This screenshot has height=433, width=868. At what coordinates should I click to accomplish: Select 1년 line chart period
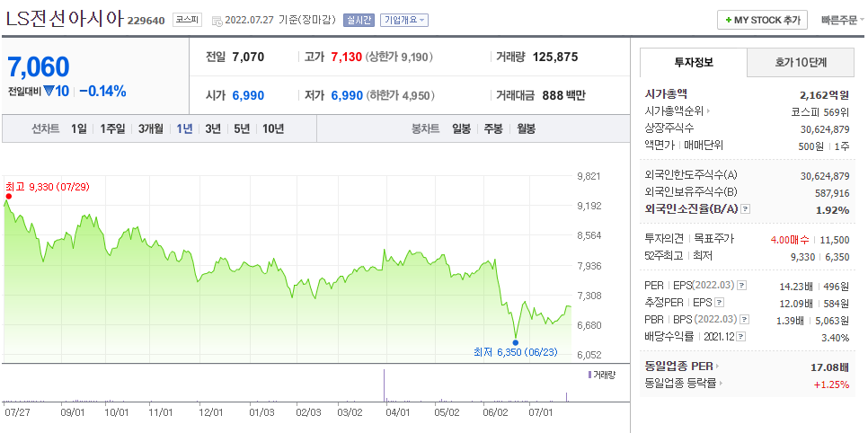pyautogui.click(x=184, y=129)
